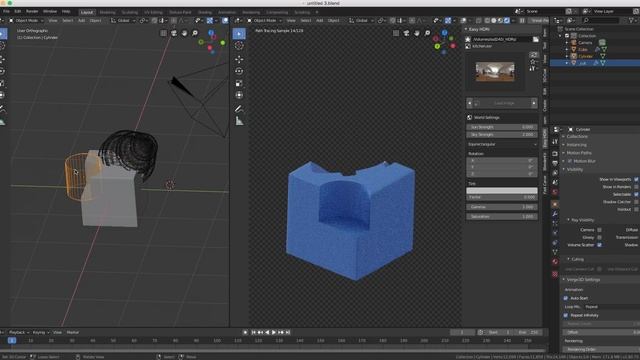Viewport: 640px width, 360px height.
Task: Open the Modifiers properties tab wrench icon
Action: coord(555,213)
